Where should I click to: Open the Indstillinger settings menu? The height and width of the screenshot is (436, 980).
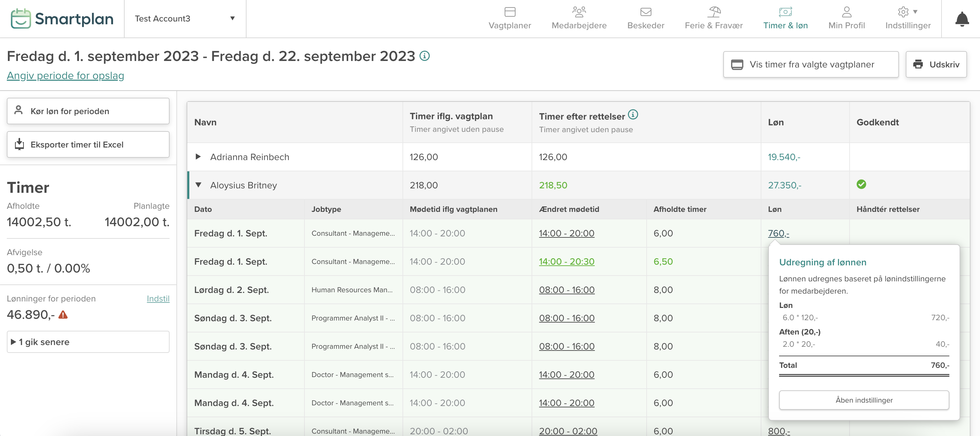click(908, 18)
